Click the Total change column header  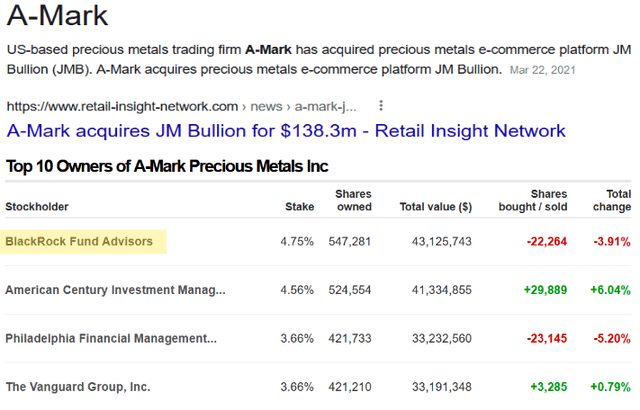point(612,200)
